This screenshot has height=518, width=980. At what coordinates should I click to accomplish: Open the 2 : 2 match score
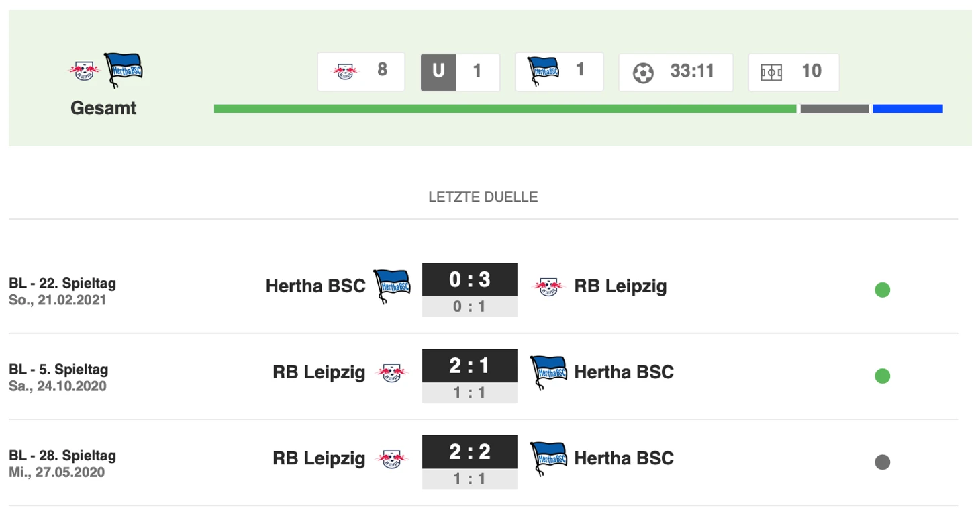tap(469, 452)
